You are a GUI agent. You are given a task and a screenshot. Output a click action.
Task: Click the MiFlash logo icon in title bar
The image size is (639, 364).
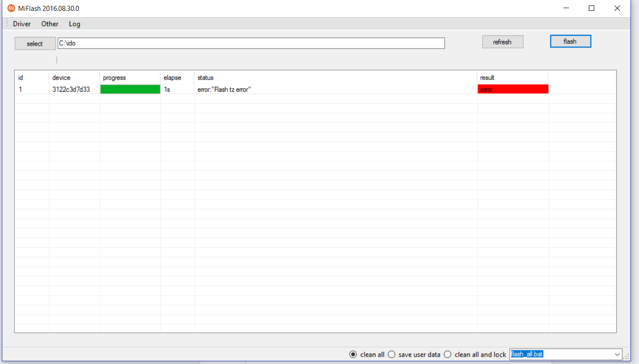[x=11, y=8]
